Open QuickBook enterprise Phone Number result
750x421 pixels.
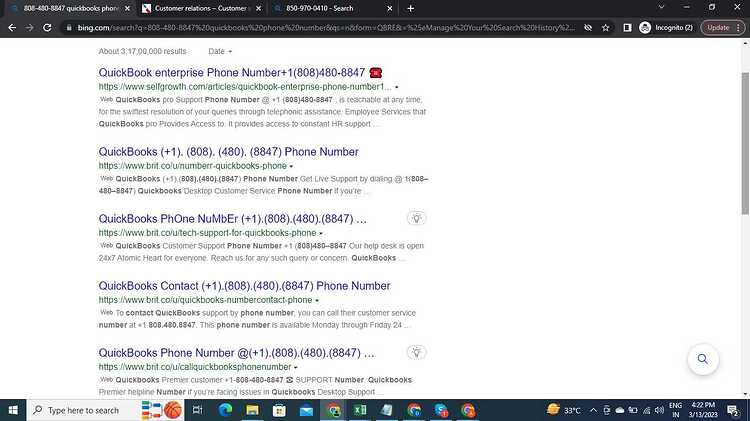point(240,73)
